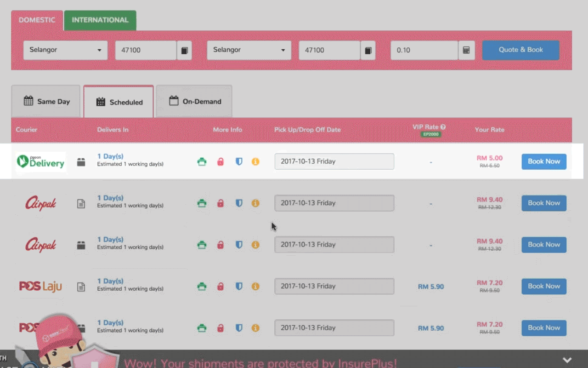Click the document icon next to the first Airpak
This screenshot has width=588, height=368.
(81, 203)
